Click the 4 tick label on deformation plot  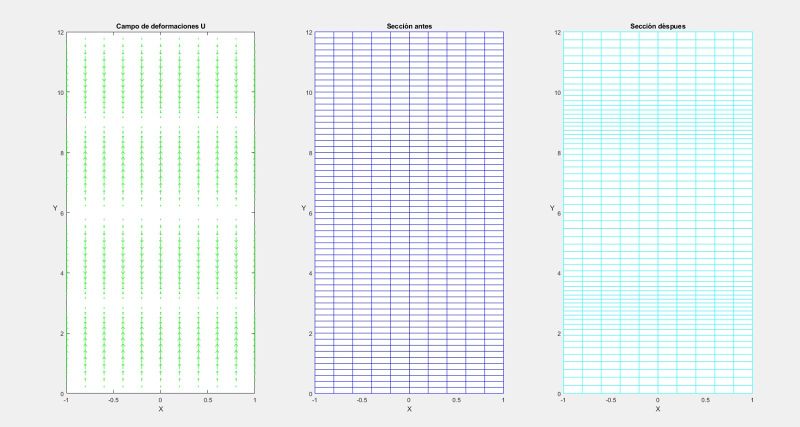click(61, 273)
